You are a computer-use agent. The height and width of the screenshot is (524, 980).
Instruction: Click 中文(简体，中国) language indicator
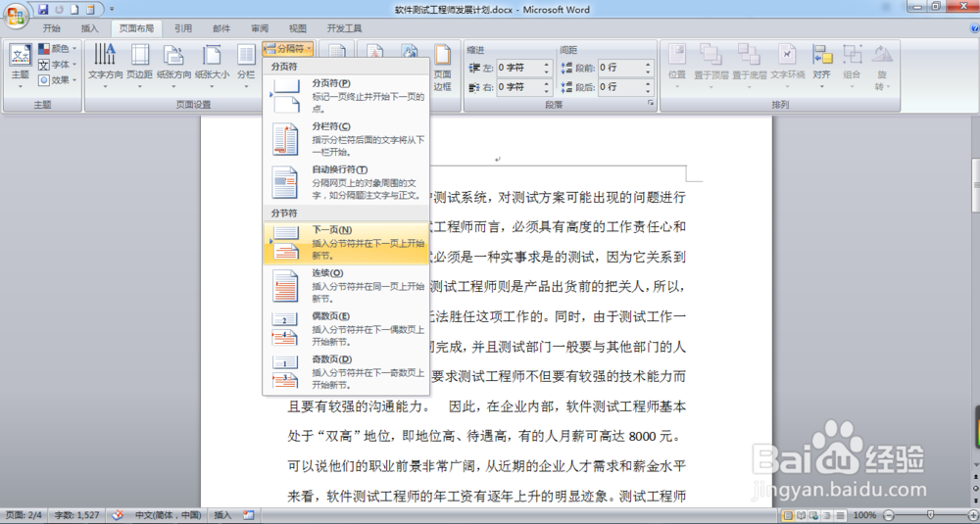[x=169, y=515]
